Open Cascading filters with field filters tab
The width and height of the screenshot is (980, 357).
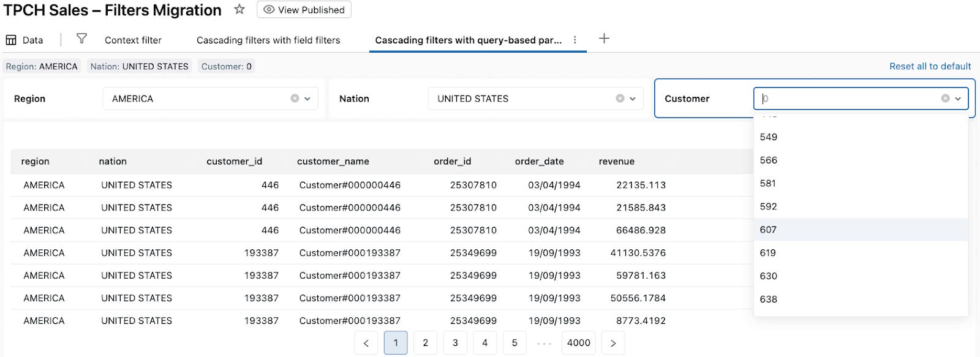click(x=268, y=40)
